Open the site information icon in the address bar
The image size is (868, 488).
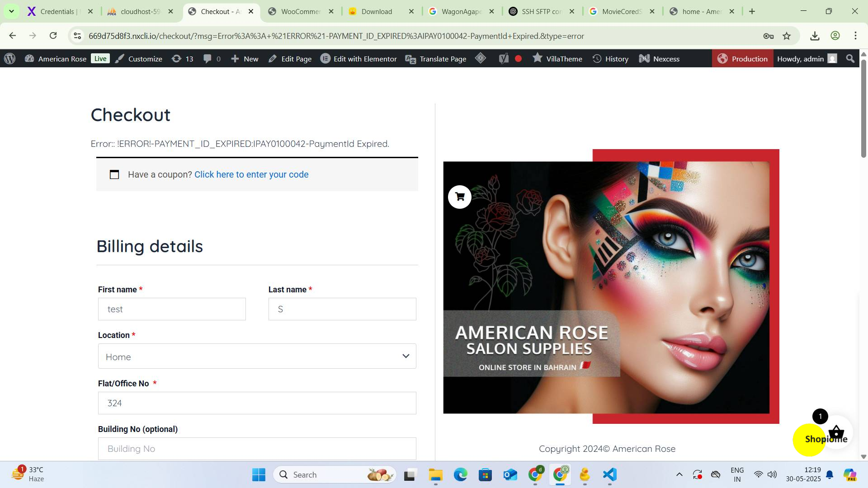77,36
